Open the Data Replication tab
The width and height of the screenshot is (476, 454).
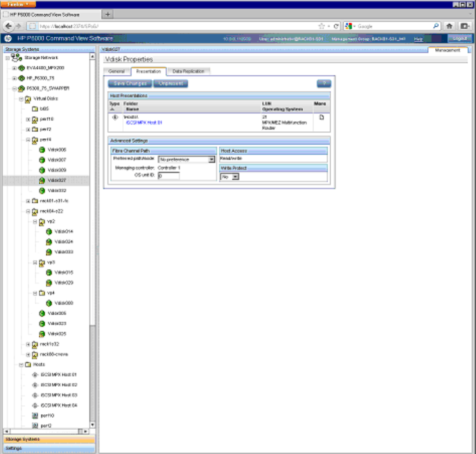coord(188,71)
